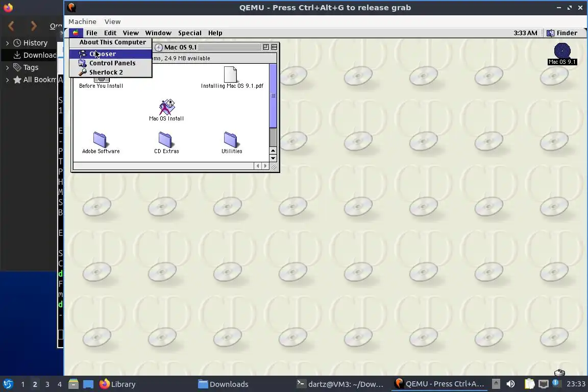
Task: Go back in Library window
Action: point(11,26)
